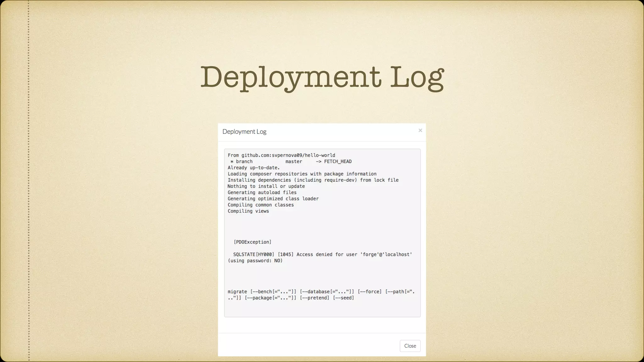Viewport: 644px width, 362px height.
Task: Click the 'Deployment Log' dialog header title
Action: click(x=244, y=132)
